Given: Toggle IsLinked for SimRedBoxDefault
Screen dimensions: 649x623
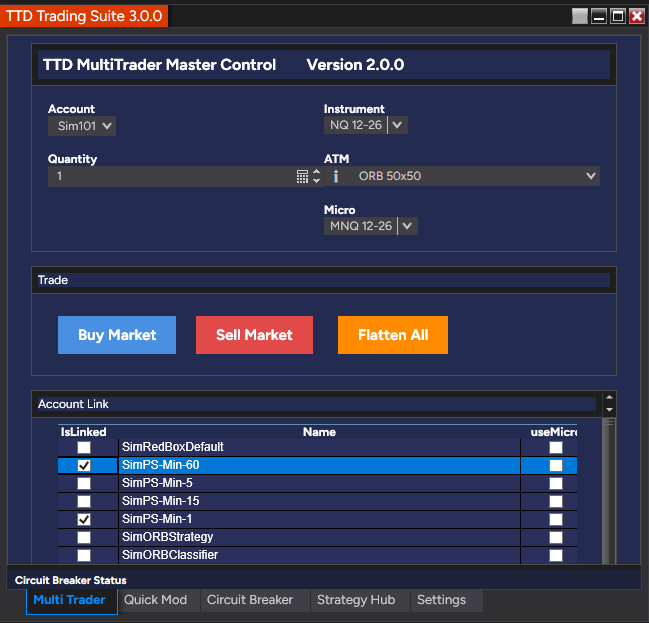Looking at the screenshot, I should pyautogui.click(x=84, y=447).
